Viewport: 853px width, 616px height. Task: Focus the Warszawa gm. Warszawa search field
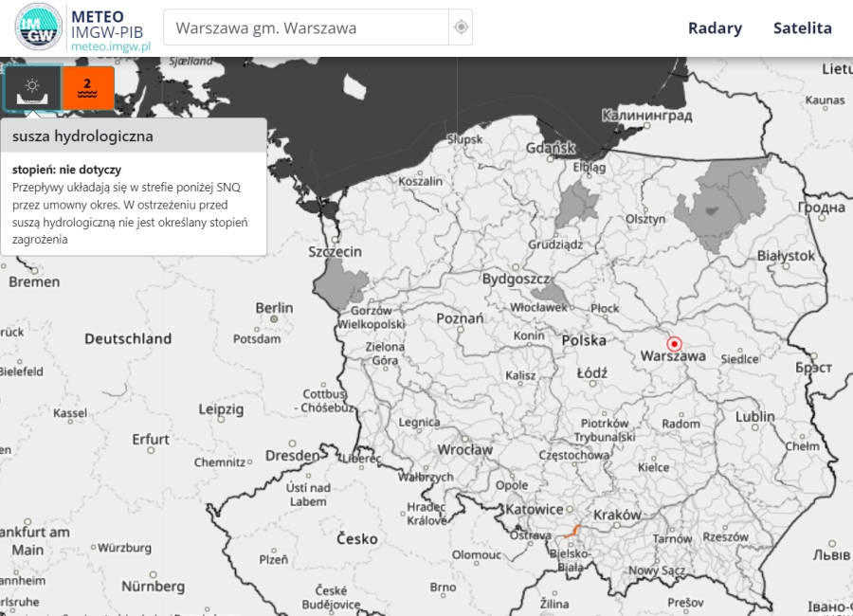coord(306,27)
